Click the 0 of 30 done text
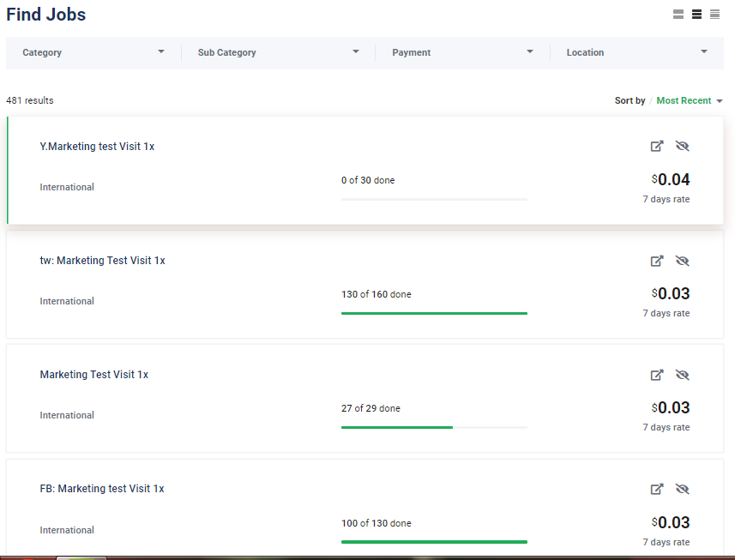The image size is (735, 560). click(x=368, y=180)
